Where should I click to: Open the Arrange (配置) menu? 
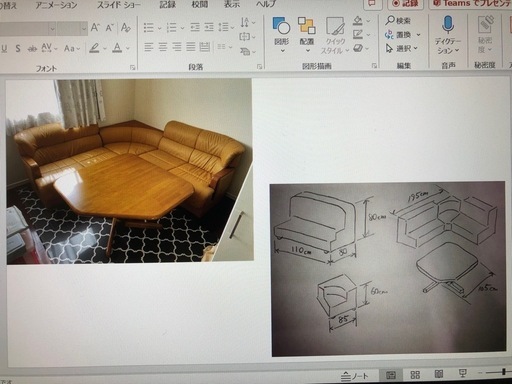pyautogui.click(x=307, y=35)
